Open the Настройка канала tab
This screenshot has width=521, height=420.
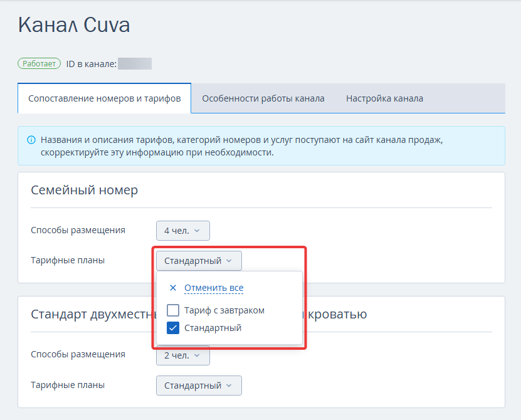pyautogui.click(x=384, y=98)
